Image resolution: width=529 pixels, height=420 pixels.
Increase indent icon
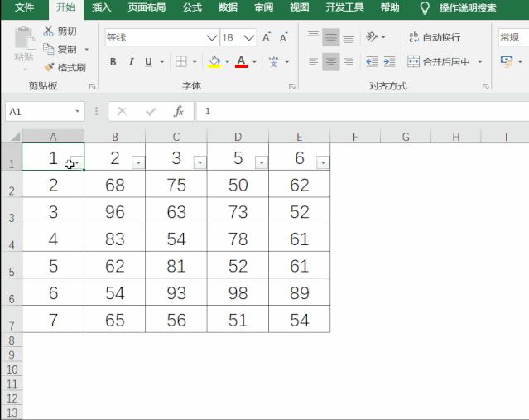pyautogui.click(x=389, y=62)
